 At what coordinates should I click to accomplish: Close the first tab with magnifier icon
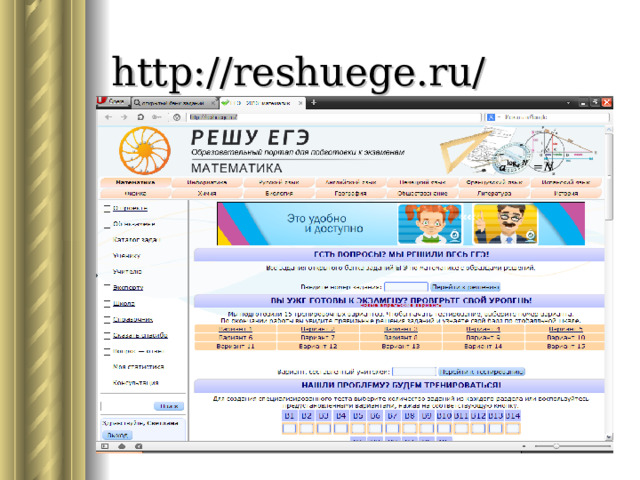pos(213,103)
